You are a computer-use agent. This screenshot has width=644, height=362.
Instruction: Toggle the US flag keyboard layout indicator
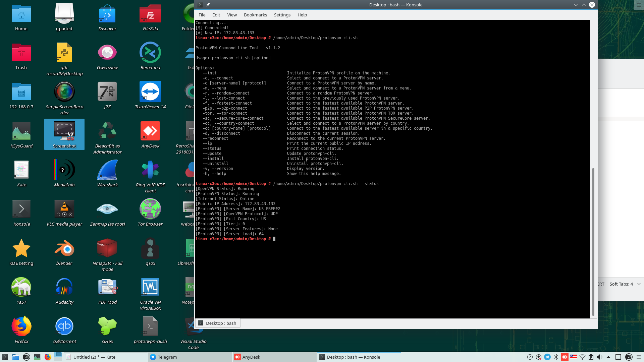573,357
